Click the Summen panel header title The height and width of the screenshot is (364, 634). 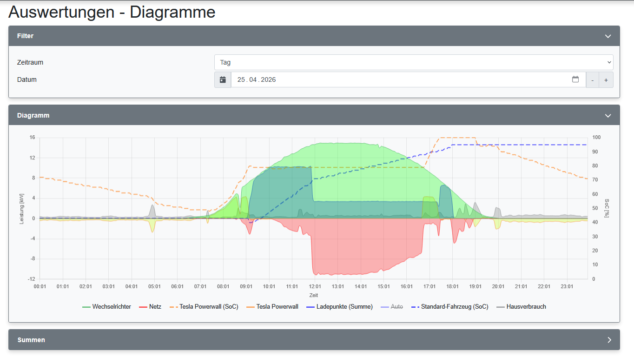(31, 340)
